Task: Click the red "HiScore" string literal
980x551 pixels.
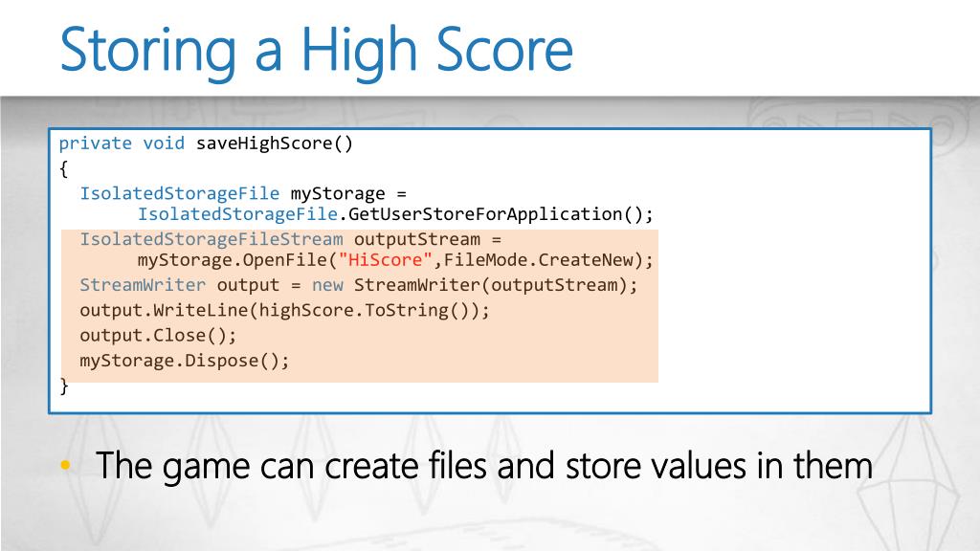Action: (385, 260)
